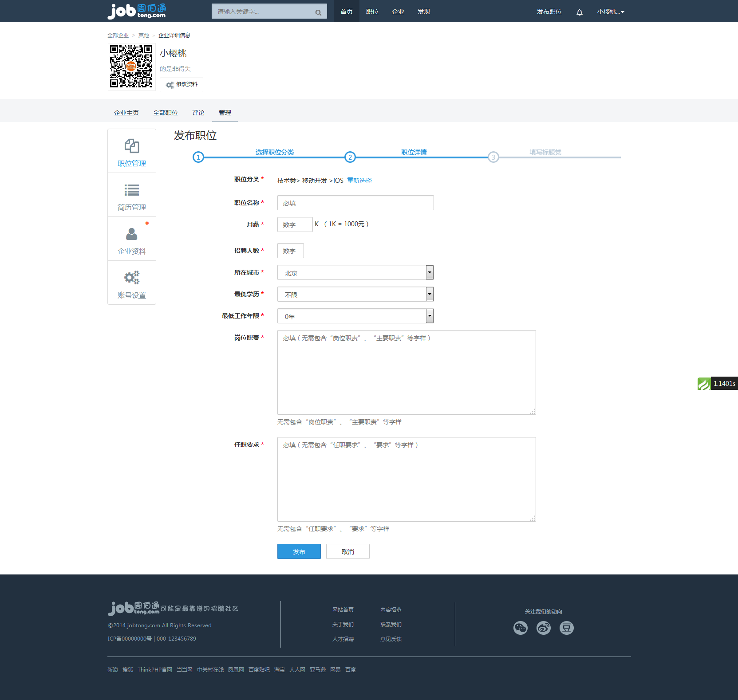The width and height of the screenshot is (738, 700).
Task: Switch to the 管理 tab
Action: pos(225,113)
